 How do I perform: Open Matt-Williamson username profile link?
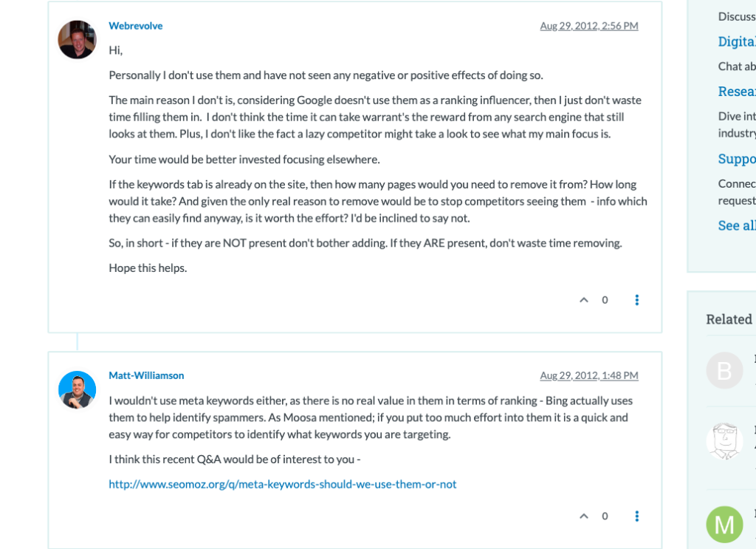tap(146, 375)
